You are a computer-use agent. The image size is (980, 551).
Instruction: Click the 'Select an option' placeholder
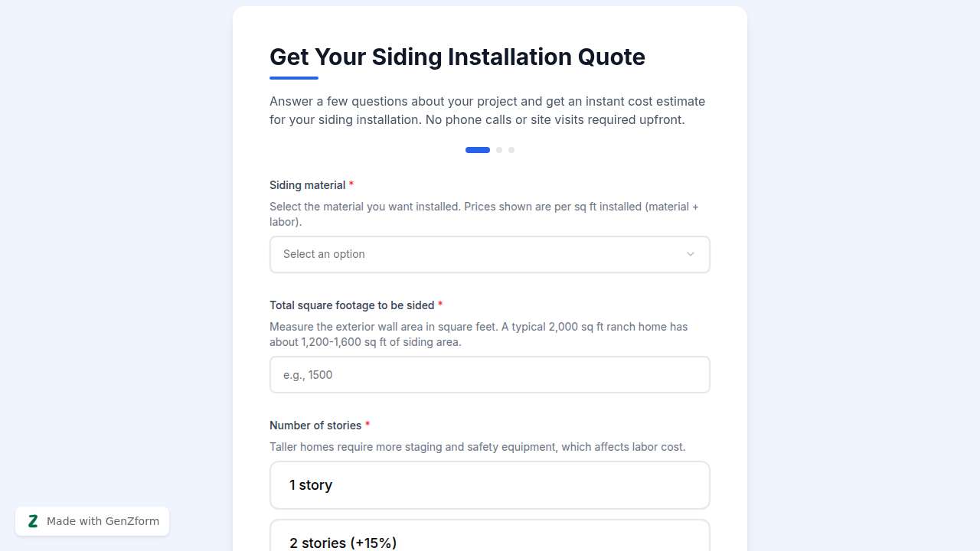[x=324, y=254]
